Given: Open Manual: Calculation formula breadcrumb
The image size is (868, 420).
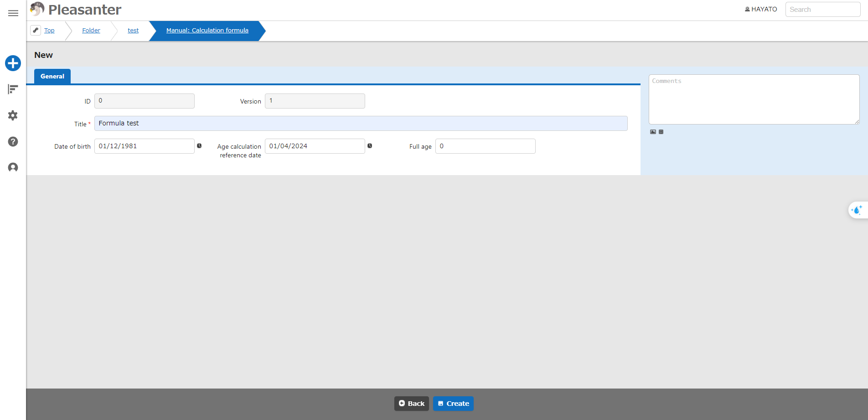Looking at the screenshot, I should pos(207,30).
